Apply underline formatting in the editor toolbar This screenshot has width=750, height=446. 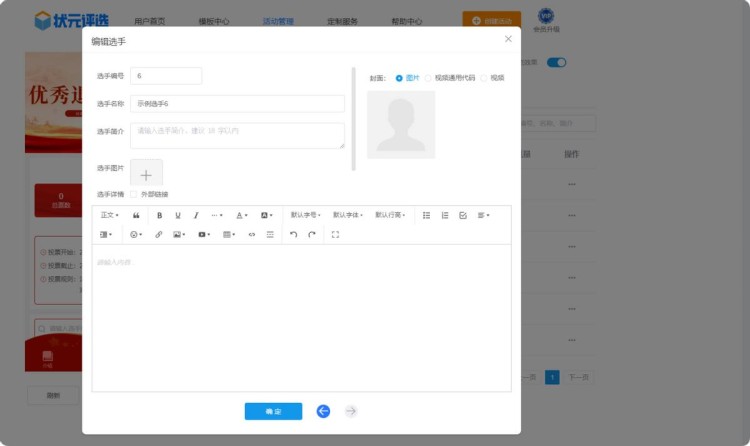click(x=178, y=215)
